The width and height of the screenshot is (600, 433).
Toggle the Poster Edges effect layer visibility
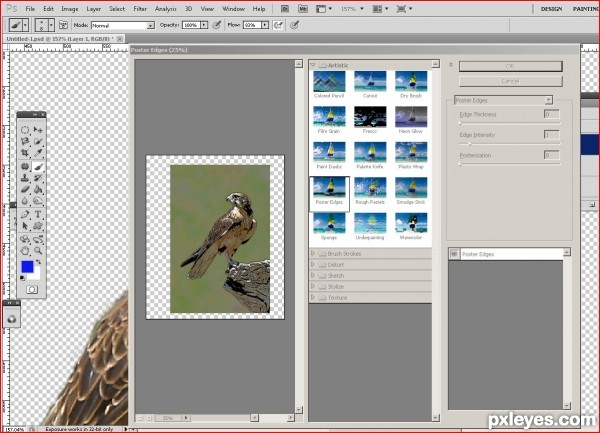tap(454, 254)
